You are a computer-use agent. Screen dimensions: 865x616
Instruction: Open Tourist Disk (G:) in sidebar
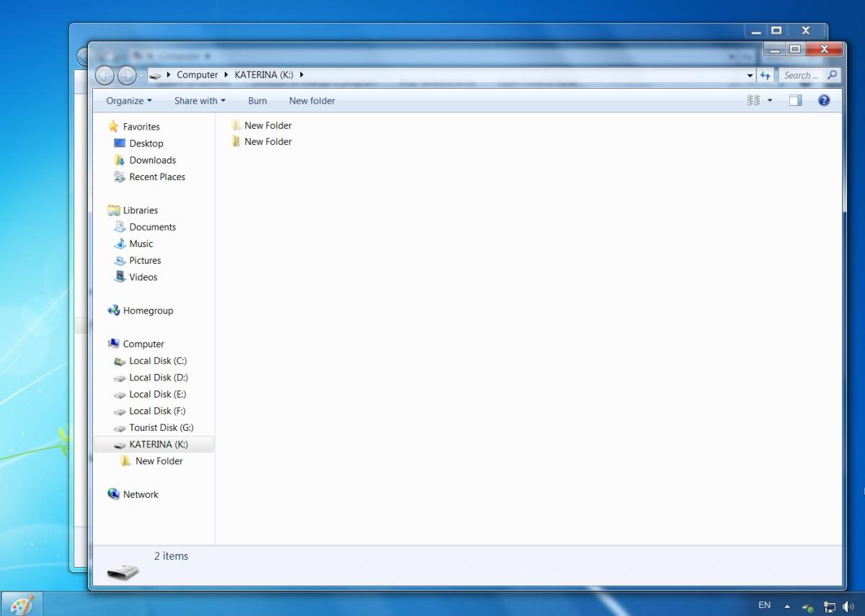154,427
